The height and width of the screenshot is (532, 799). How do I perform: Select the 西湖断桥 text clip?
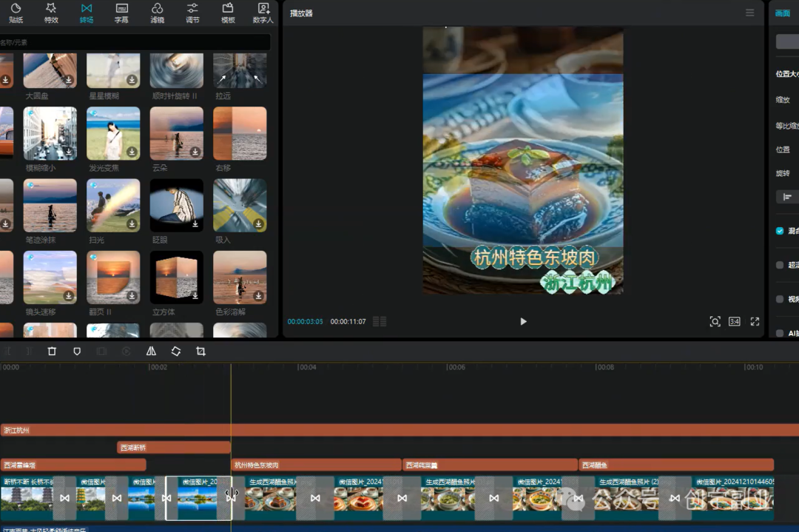coord(174,448)
